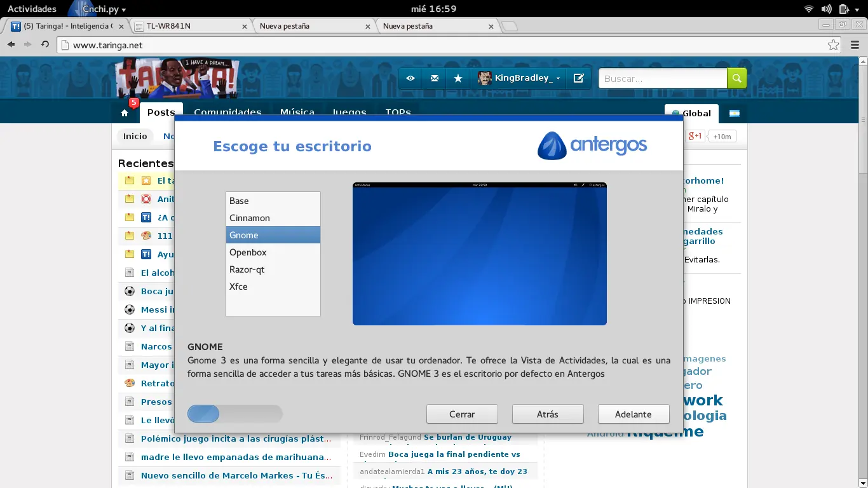Open the Taringa logo banner
This screenshot has height=488, width=868.
pos(177,78)
